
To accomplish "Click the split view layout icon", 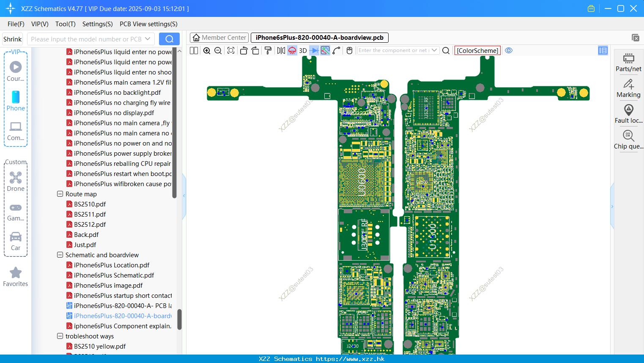I will pyautogui.click(x=194, y=50).
